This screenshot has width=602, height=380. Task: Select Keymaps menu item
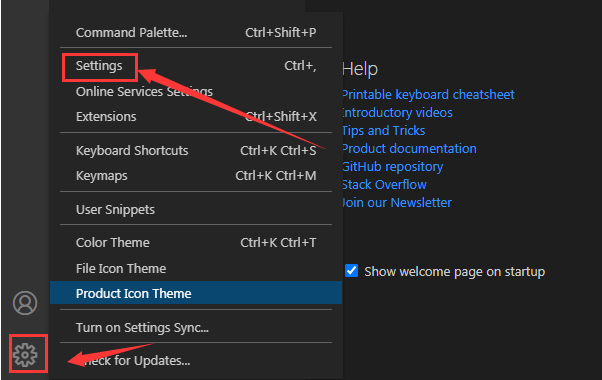[x=196, y=176]
